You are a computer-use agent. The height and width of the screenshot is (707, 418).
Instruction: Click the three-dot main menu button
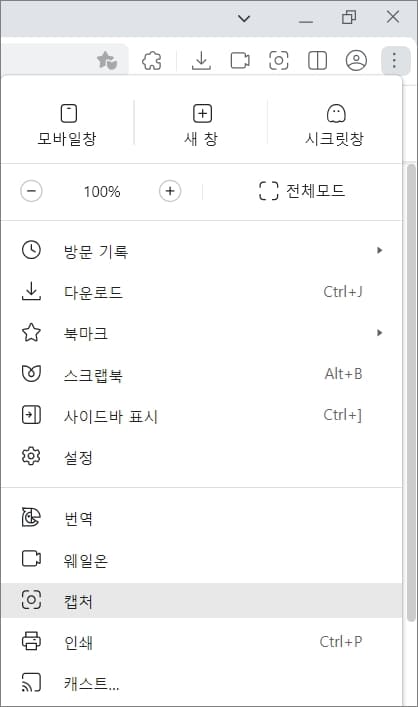(x=394, y=60)
